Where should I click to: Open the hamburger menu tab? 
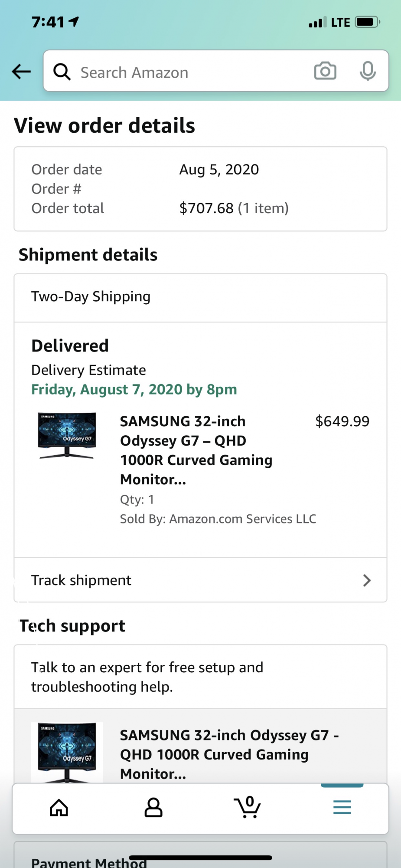point(342,808)
